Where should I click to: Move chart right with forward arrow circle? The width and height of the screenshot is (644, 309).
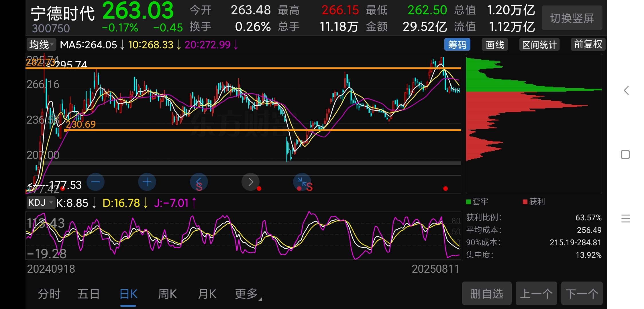tap(250, 182)
